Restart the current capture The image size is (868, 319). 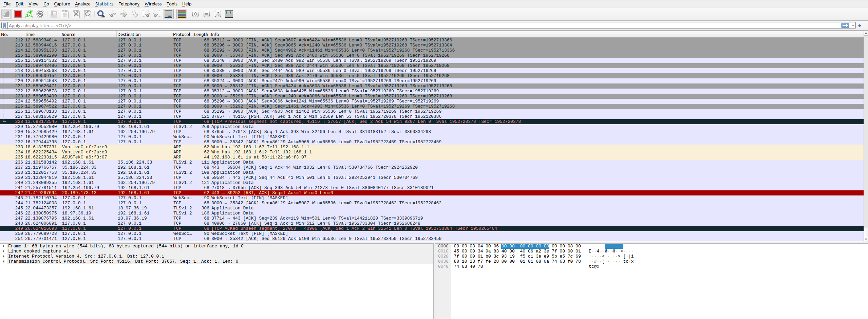(x=29, y=14)
